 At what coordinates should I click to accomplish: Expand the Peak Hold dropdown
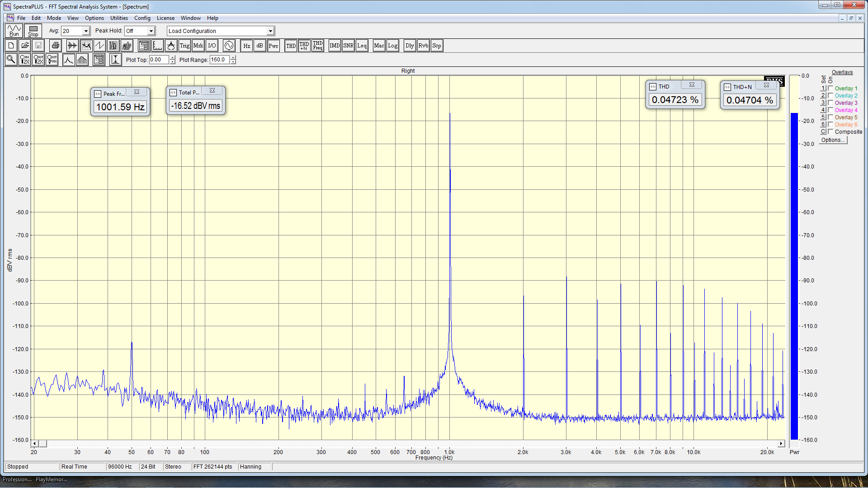pyautogui.click(x=151, y=31)
